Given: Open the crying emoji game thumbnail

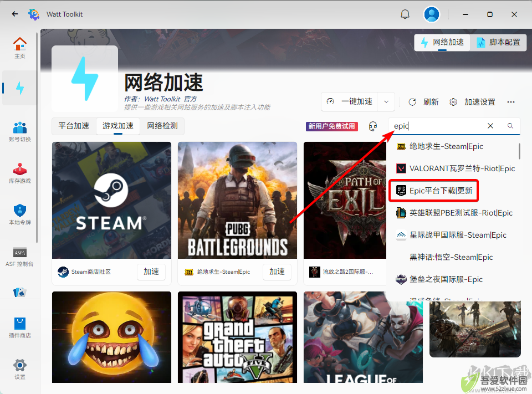Looking at the screenshot, I should pos(111,337).
